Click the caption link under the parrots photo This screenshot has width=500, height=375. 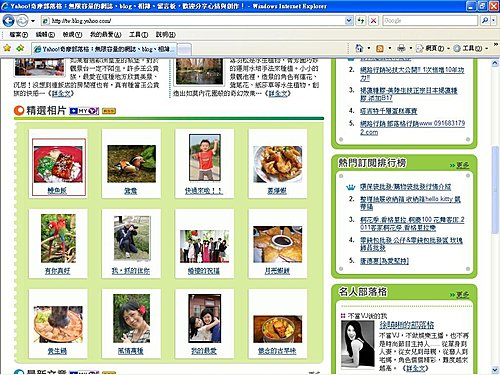(57, 271)
